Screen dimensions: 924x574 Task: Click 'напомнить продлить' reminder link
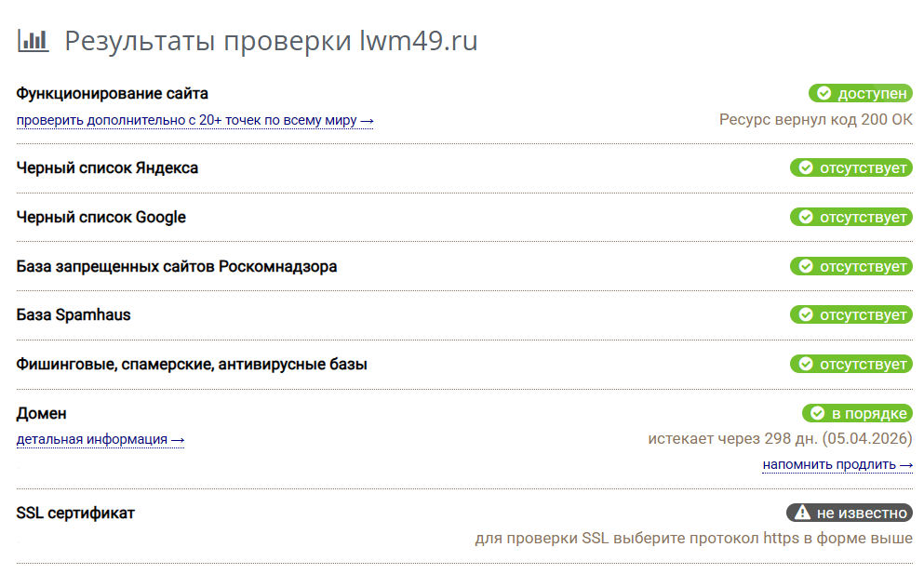[837, 464]
